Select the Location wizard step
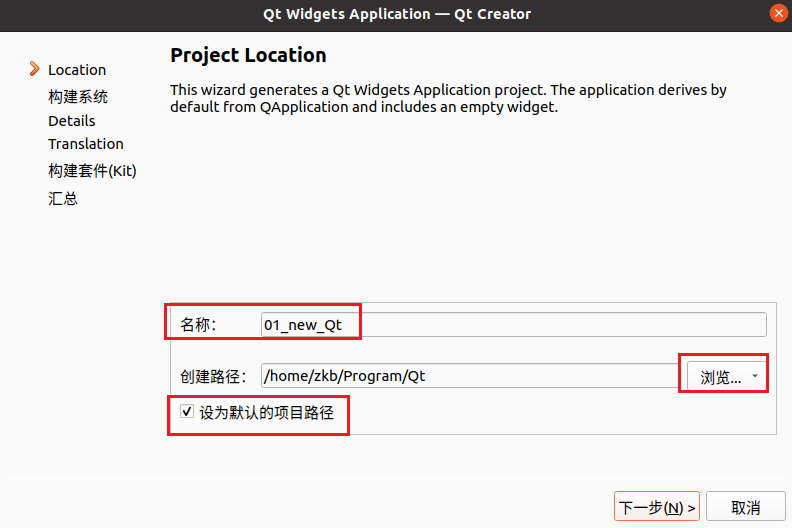Image resolution: width=792 pixels, height=528 pixels. point(77,70)
